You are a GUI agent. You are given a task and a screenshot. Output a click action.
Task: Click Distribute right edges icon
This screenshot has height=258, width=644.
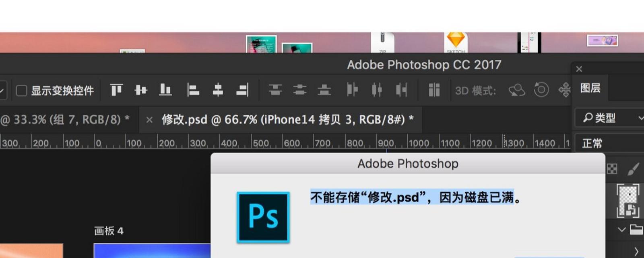[401, 89]
